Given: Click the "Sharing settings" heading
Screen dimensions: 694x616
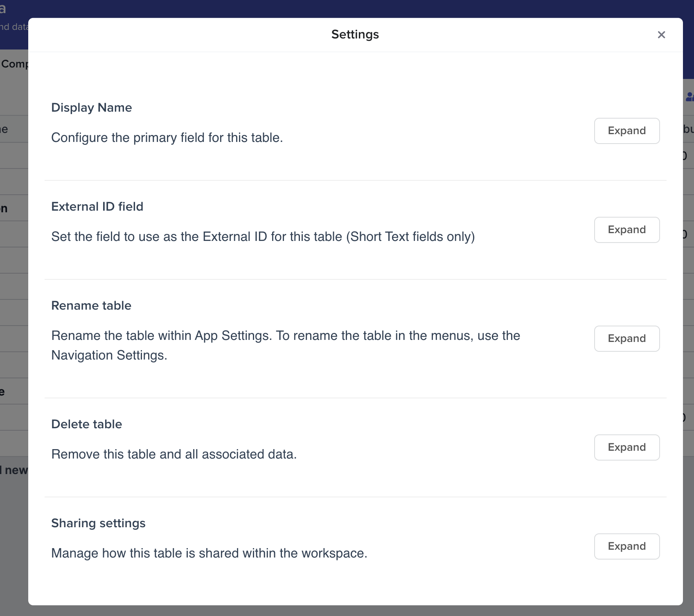Looking at the screenshot, I should click(98, 523).
